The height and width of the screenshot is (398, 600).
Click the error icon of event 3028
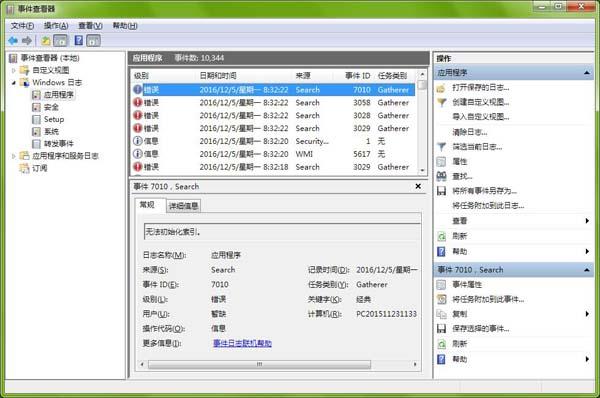tap(137, 116)
